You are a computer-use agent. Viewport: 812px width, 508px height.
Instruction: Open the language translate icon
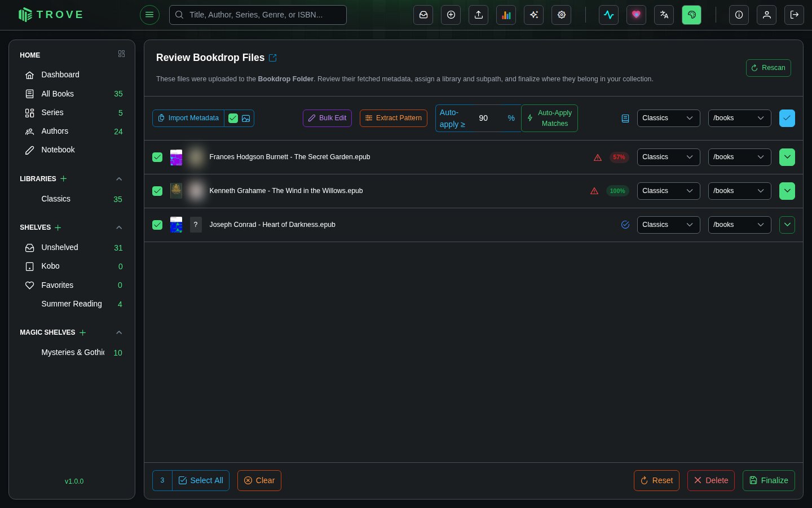[x=664, y=15]
